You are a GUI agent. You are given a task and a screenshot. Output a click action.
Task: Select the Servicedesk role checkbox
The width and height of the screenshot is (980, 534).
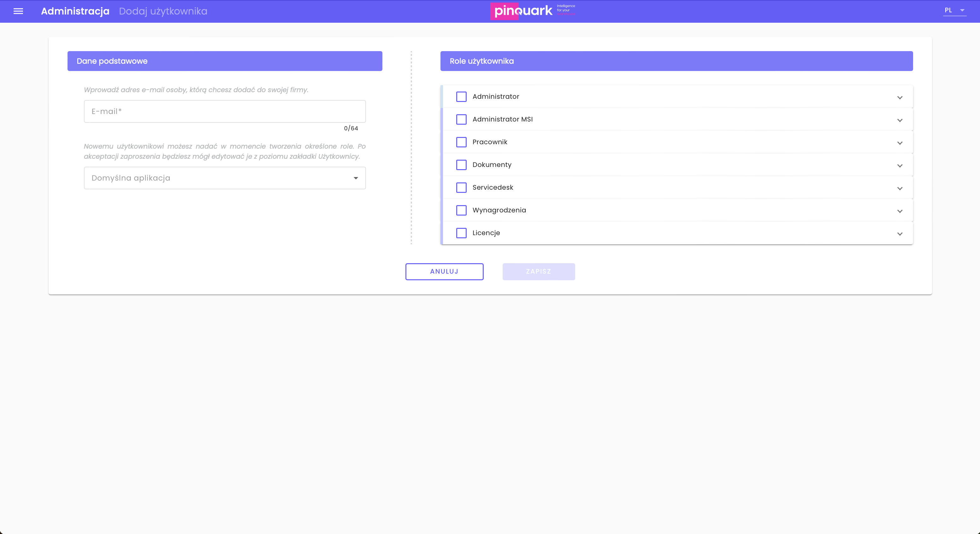462,188
